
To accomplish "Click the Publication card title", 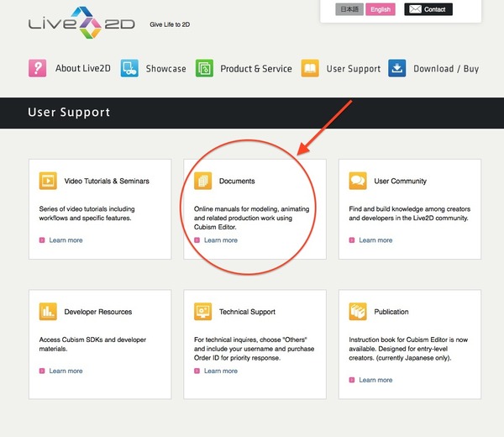I will [x=391, y=312].
